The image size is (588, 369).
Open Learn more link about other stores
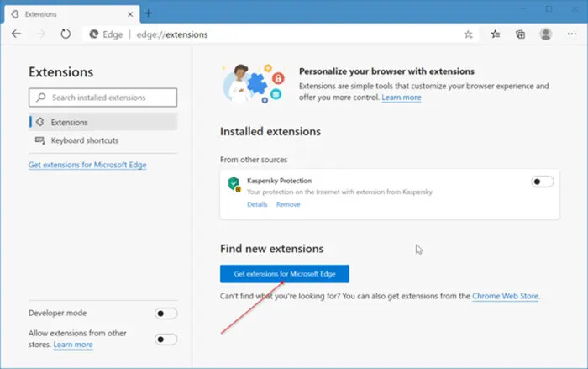click(x=73, y=345)
